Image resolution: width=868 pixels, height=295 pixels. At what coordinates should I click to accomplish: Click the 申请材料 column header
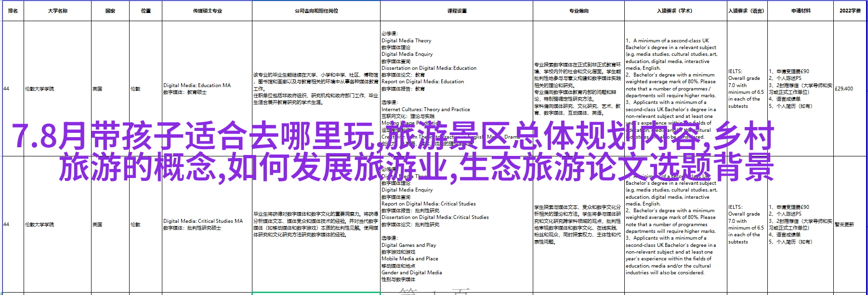(x=801, y=11)
